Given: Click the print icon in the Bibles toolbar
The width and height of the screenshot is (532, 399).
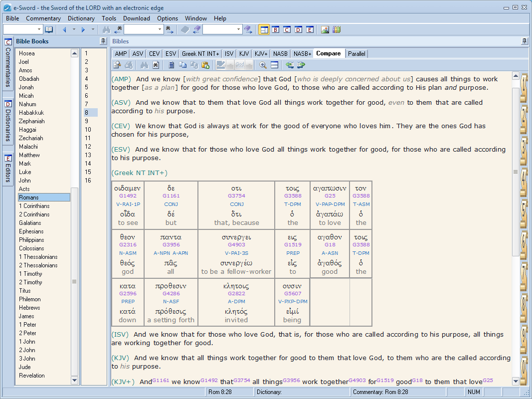Looking at the screenshot, I should coord(129,65).
